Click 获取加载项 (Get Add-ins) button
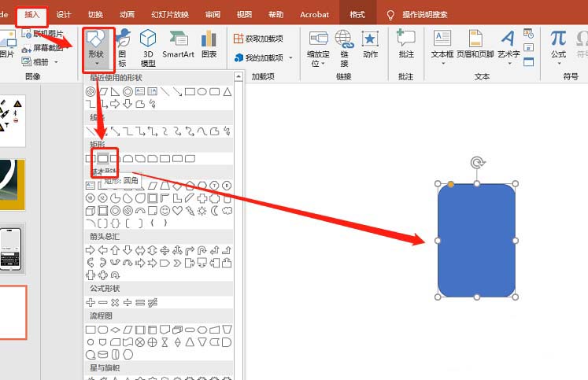The image size is (588, 380). pyautogui.click(x=261, y=39)
